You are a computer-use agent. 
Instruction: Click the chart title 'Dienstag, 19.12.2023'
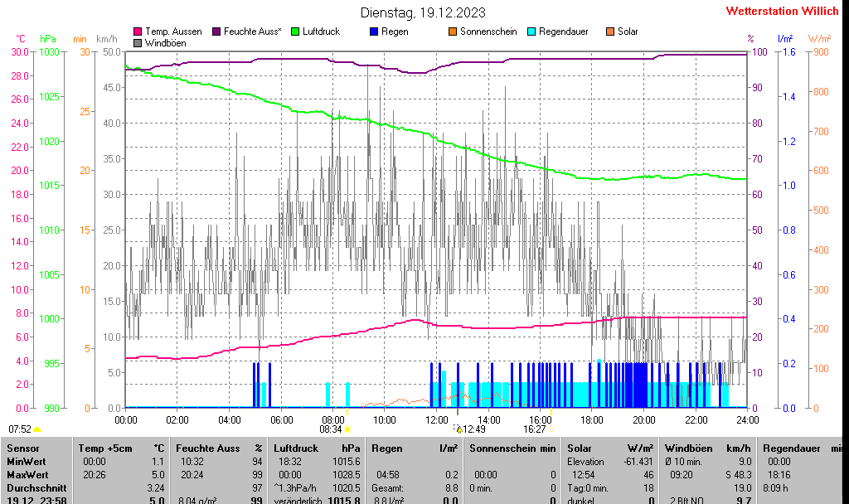(x=423, y=12)
